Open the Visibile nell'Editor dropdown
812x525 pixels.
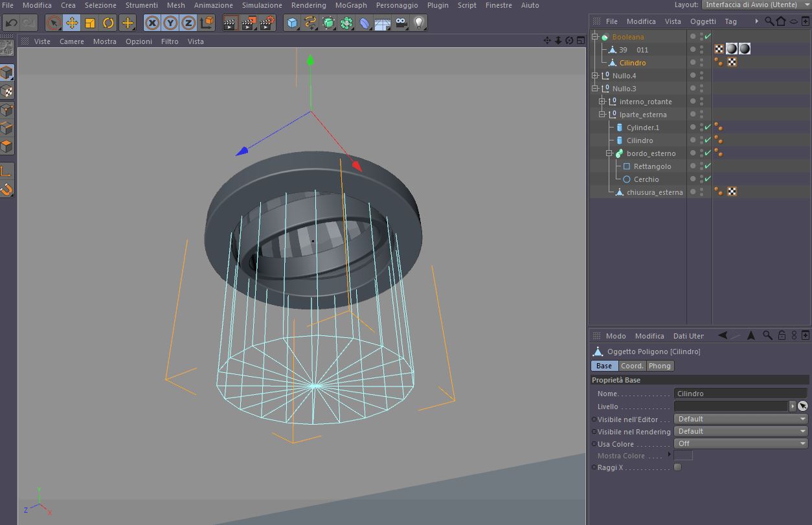point(741,419)
